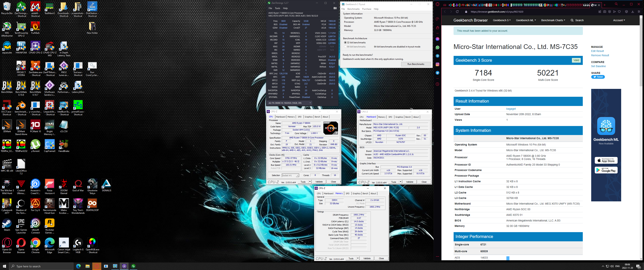Click the snapshot camera icon in address bar

tap(604, 12)
